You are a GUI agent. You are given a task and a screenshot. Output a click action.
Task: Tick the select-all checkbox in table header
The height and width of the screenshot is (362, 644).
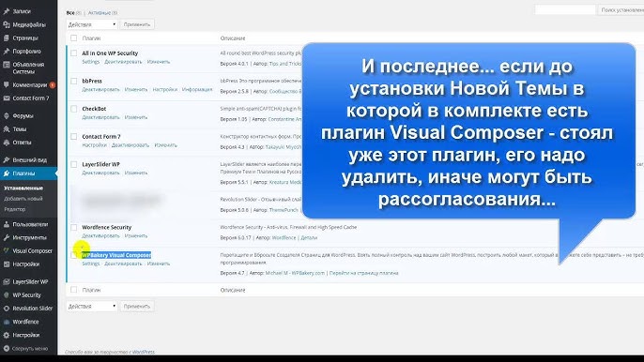pyautogui.click(x=73, y=38)
